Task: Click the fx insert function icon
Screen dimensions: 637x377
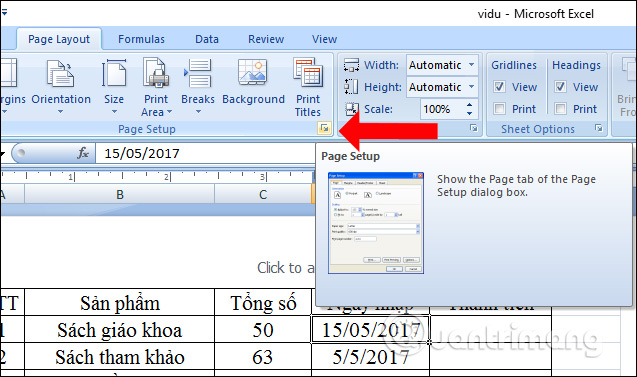Action: click(x=83, y=153)
